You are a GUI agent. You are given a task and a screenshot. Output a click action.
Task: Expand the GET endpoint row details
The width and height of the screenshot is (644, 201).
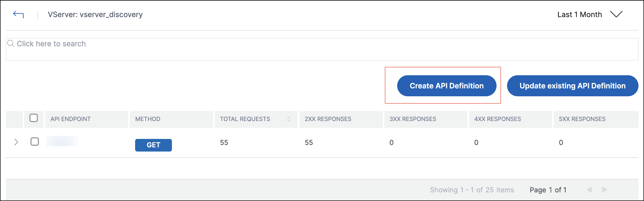click(16, 142)
